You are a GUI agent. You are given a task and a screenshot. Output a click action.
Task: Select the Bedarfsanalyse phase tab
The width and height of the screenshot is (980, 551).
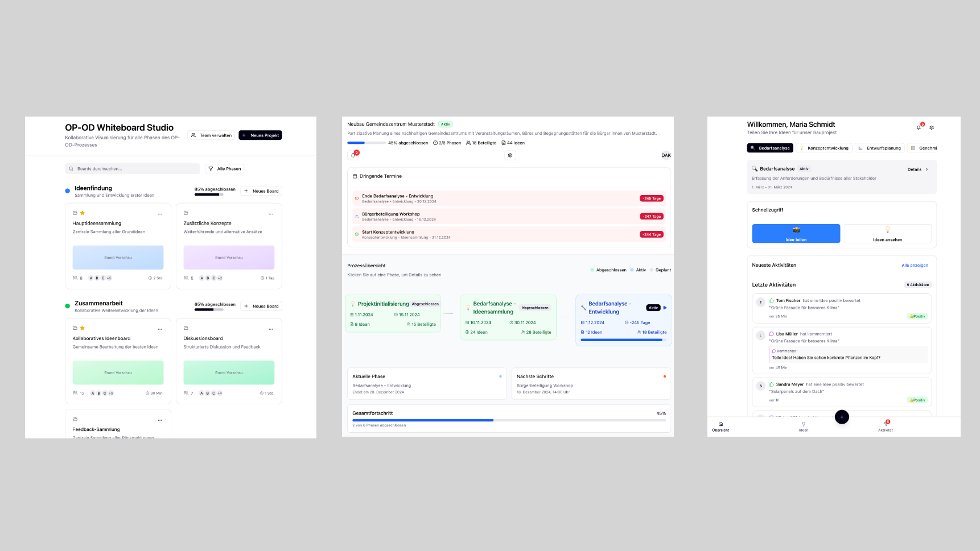(770, 148)
